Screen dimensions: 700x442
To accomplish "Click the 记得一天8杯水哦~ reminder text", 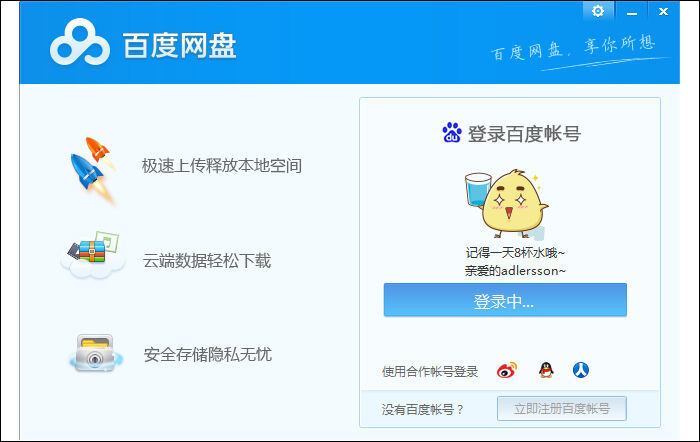I will (x=515, y=253).
